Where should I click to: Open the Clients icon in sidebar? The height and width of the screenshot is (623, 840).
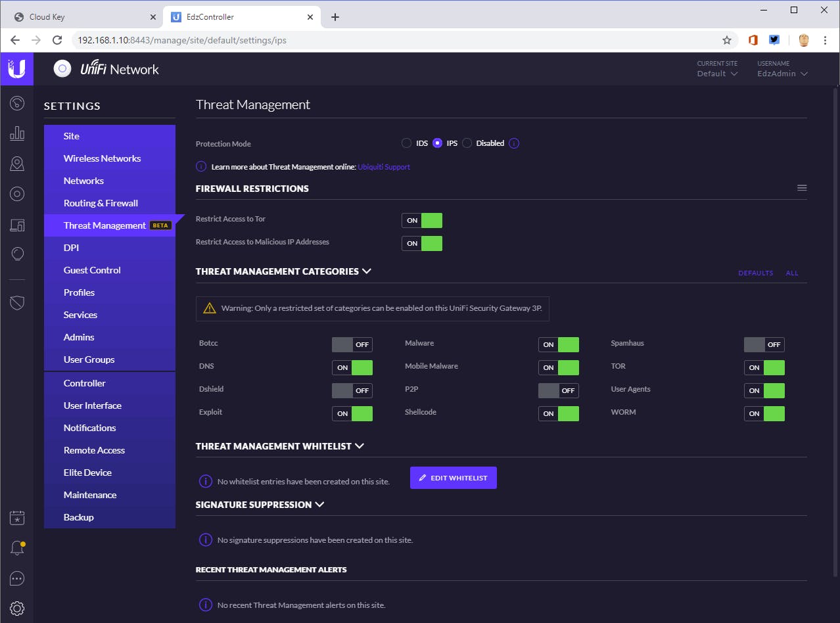17,194
